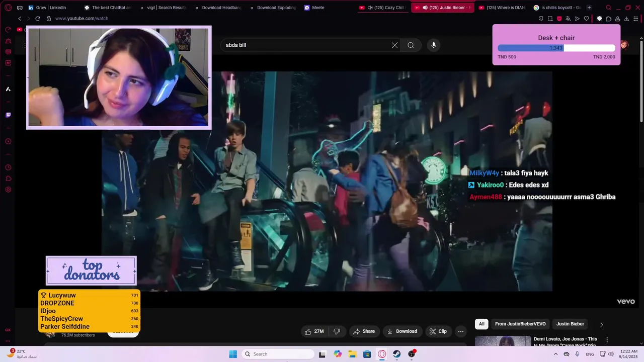Click the Desk + chair goal progress bar
Image resolution: width=644 pixels, height=362 pixels.
click(556, 48)
